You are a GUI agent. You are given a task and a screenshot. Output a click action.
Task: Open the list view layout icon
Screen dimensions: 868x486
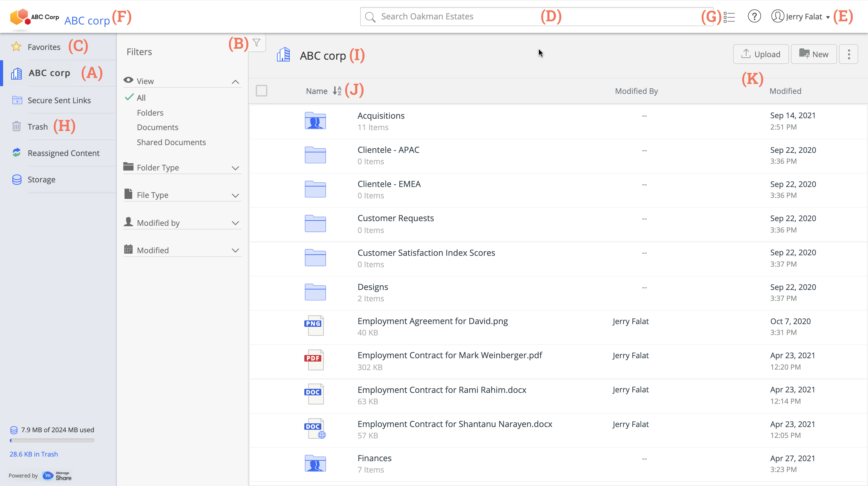coord(729,17)
